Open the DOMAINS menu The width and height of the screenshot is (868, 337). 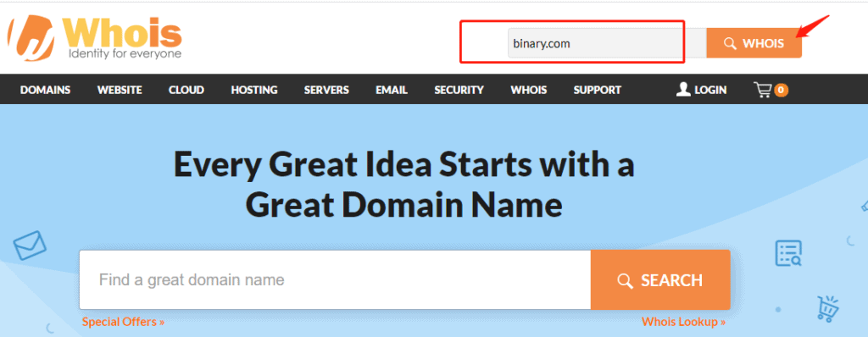pyautogui.click(x=46, y=90)
